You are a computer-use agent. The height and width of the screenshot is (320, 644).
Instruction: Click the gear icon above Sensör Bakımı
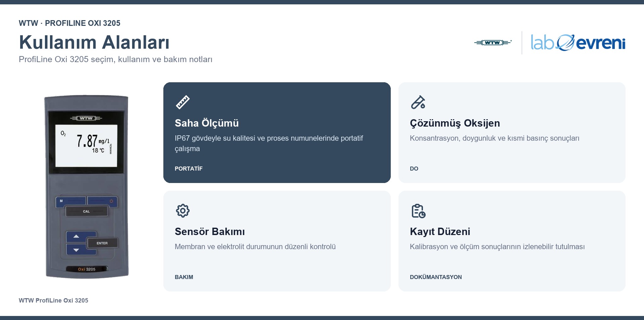coord(183,211)
